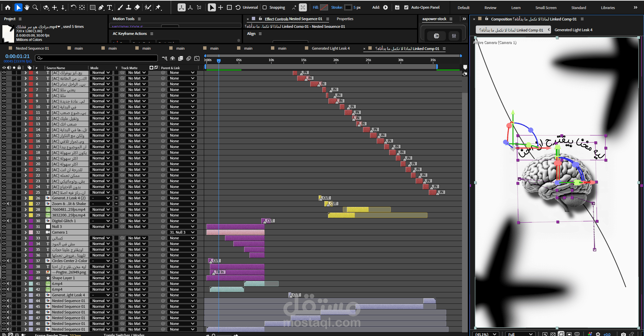Open the Properties panel tab
Image resolution: width=644 pixels, height=336 pixels.
(x=345, y=19)
